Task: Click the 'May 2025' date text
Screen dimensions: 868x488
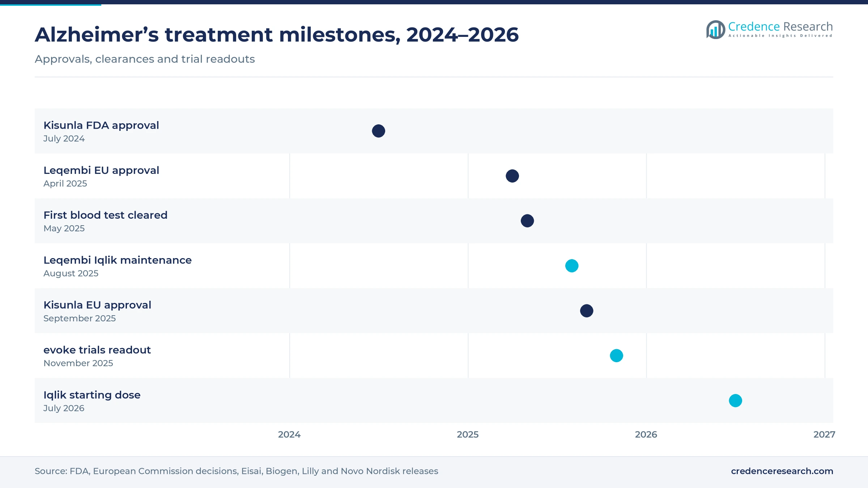Action: coord(64,228)
